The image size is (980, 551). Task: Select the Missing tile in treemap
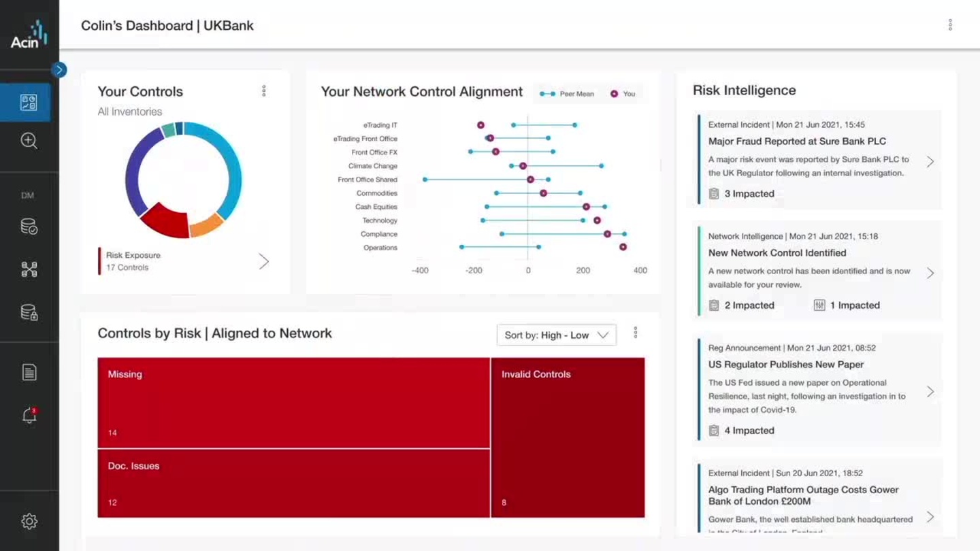[x=293, y=403]
